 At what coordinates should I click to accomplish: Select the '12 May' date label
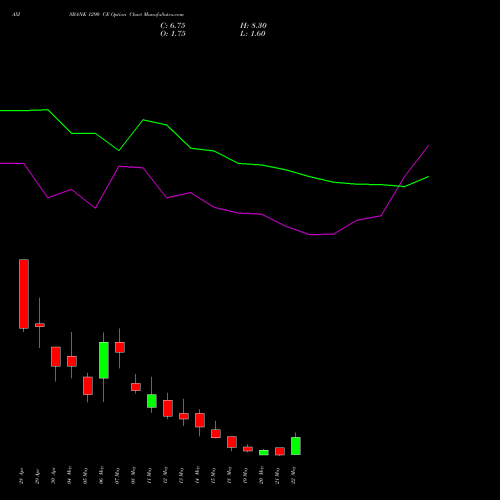click(166, 476)
